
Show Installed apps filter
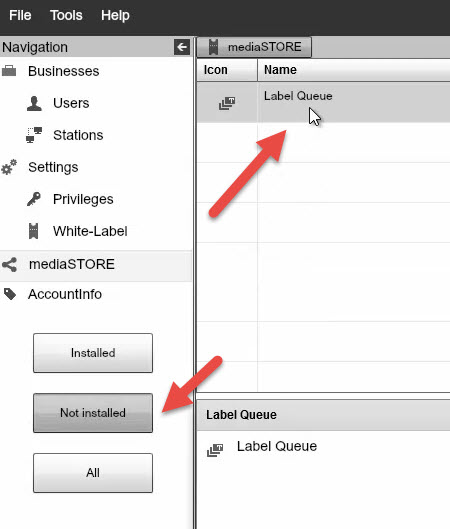click(x=93, y=353)
